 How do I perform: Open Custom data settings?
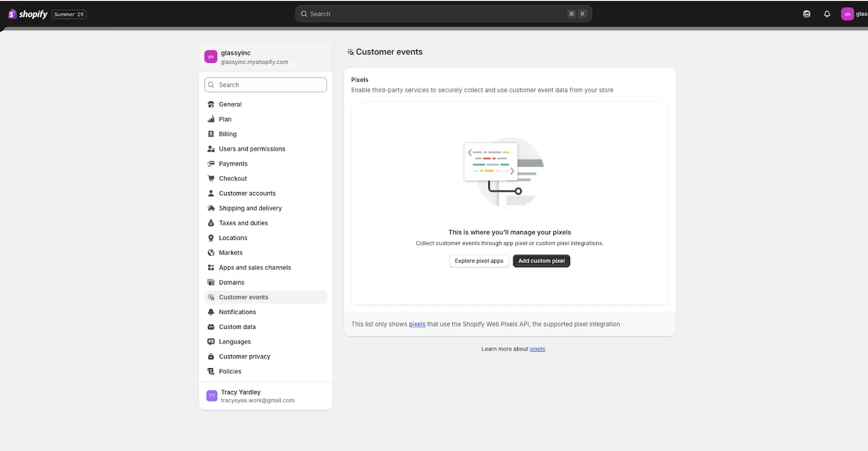click(x=266, y=327)
